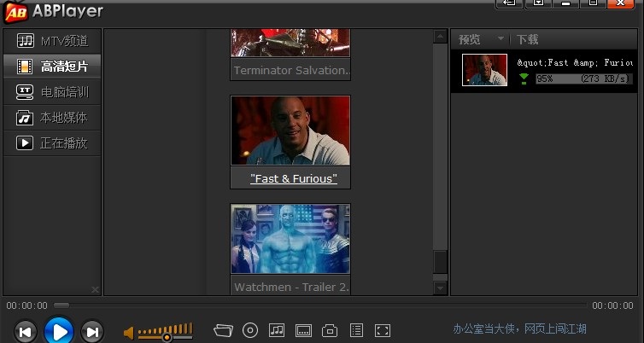Viewport: 644px width, 343px height.
Task: Skip to the previous track
Action: pos(26,332)
